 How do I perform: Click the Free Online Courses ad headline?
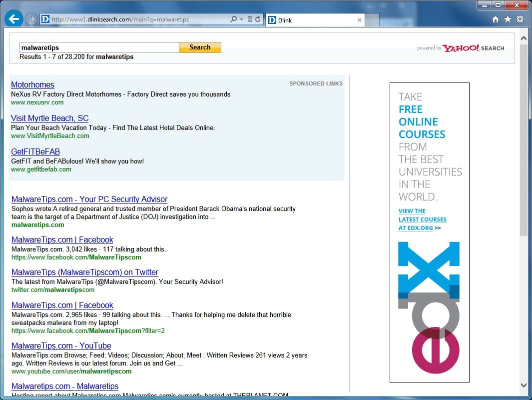click(422, 122)
